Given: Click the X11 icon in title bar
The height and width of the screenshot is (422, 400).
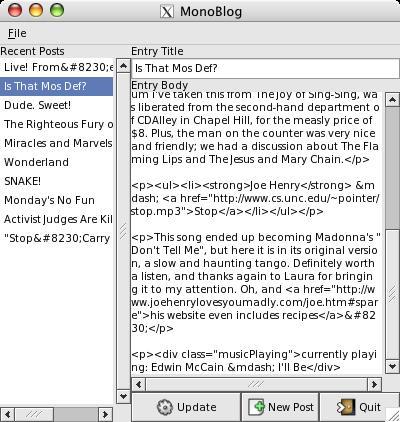Looking at the screenshot, I should [x=167, y=12].
